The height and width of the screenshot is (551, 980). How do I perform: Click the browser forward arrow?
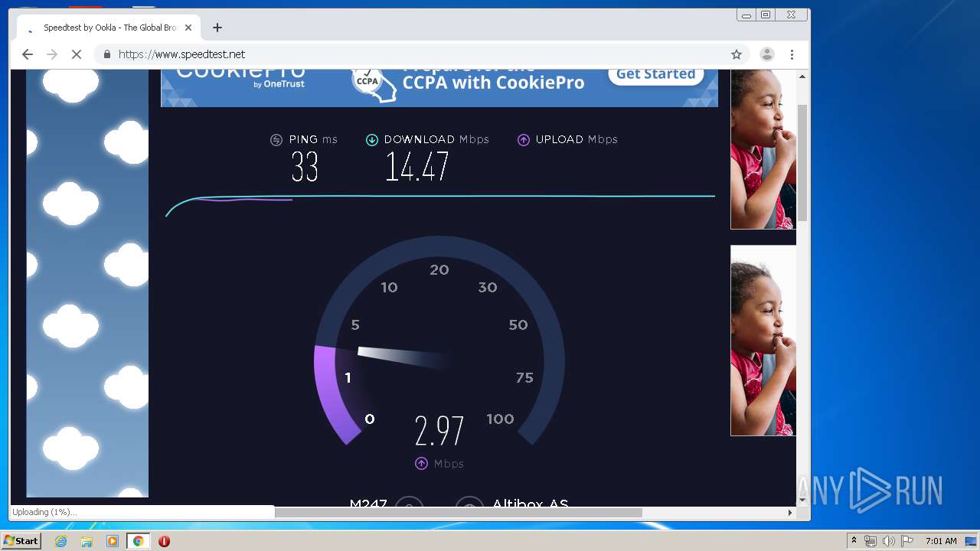52,54
